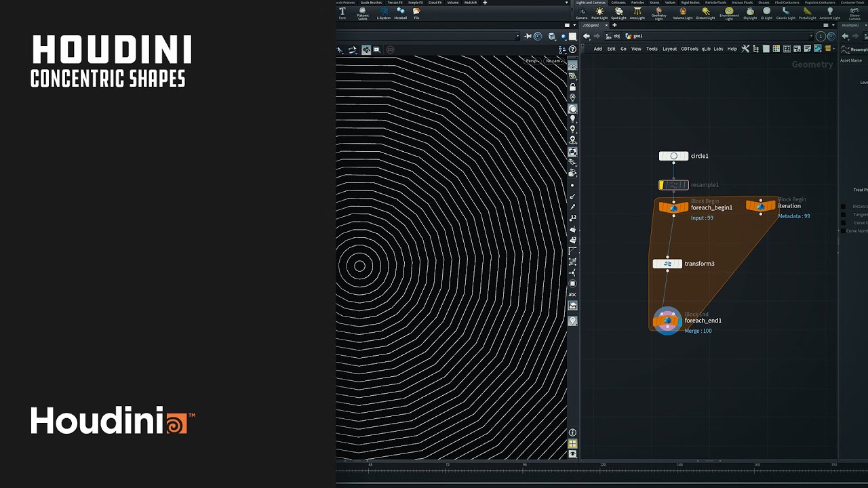868x488 pixels.
Task: Create a Sky Light from shelf
Action: (x=750, y=13)
